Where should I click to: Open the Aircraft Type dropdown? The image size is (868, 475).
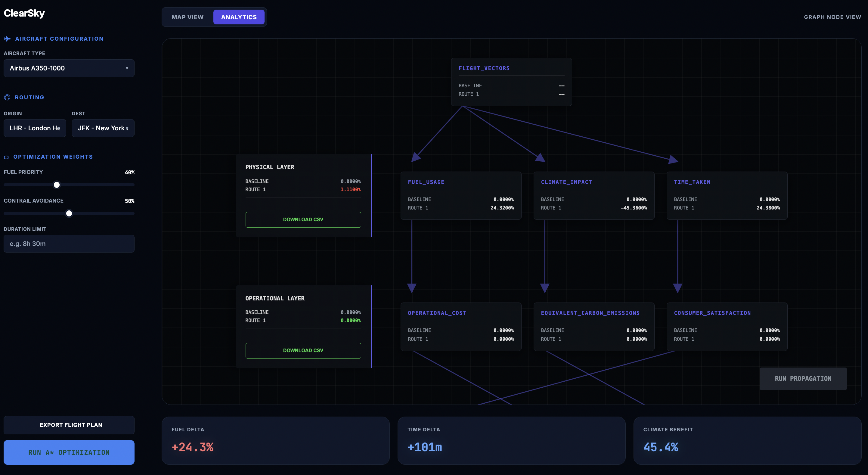point(69,68)
